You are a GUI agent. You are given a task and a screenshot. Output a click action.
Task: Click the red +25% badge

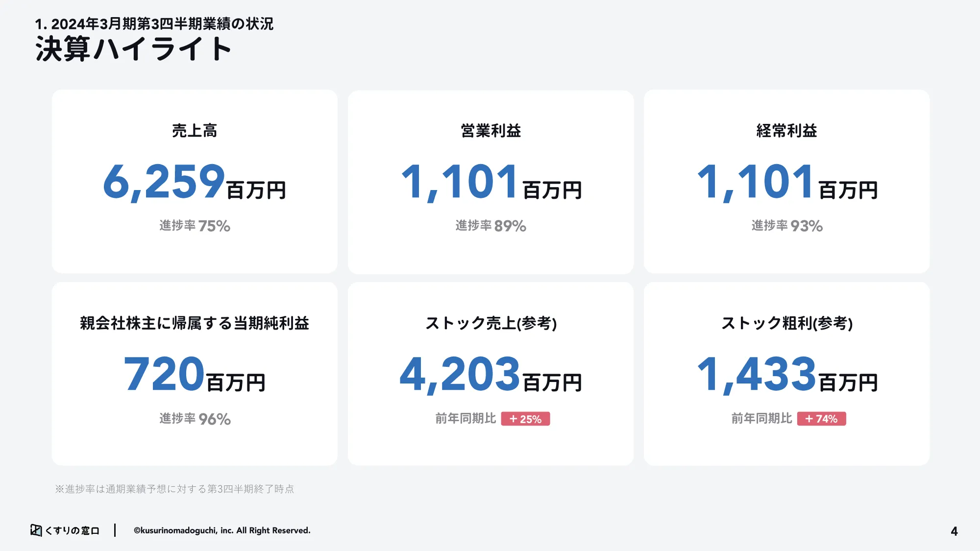pyautogui.click(x=525, y=419)
